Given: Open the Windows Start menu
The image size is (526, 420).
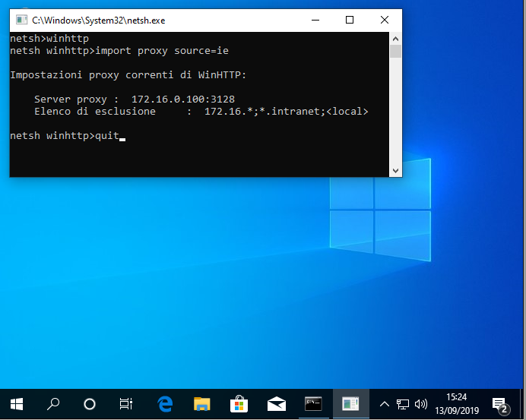Looking at the screenshot, I should pos(17,404).
